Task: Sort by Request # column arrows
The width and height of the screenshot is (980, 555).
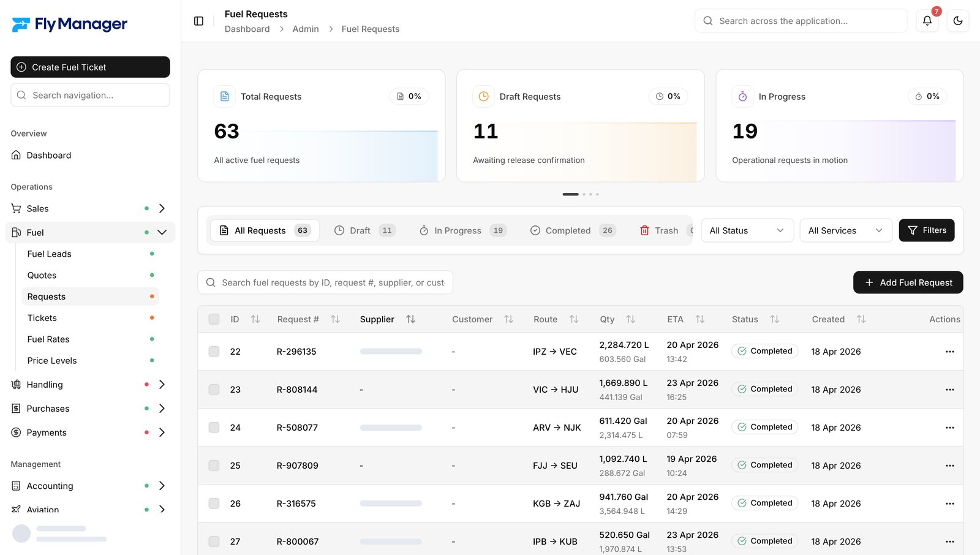Action: pyautogui.click(x=335, y=319)
